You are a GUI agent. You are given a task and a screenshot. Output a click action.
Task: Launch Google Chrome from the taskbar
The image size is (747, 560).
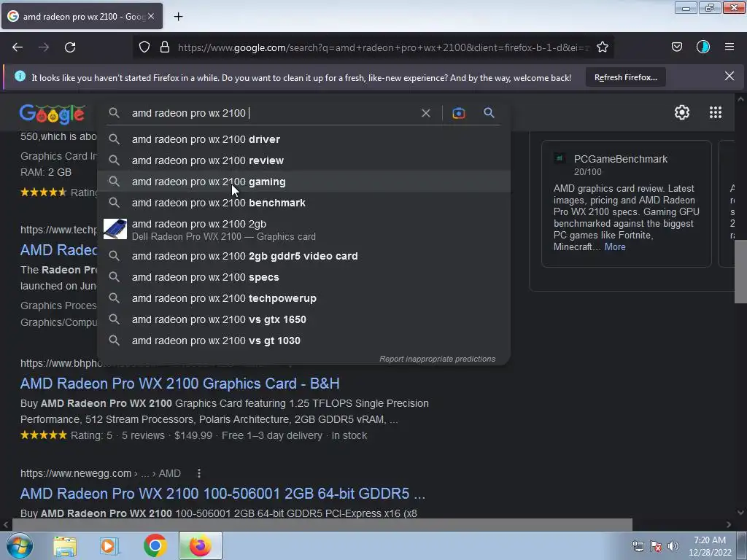pos(155,545)
